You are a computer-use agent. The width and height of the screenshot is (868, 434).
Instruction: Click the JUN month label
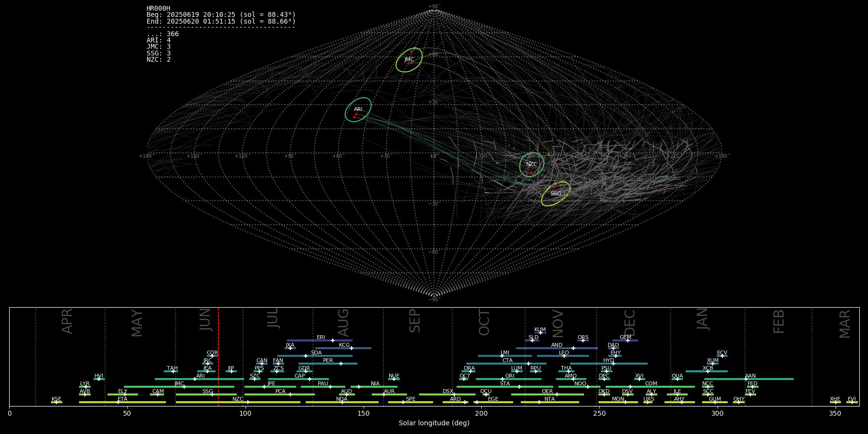click(205, 320)
